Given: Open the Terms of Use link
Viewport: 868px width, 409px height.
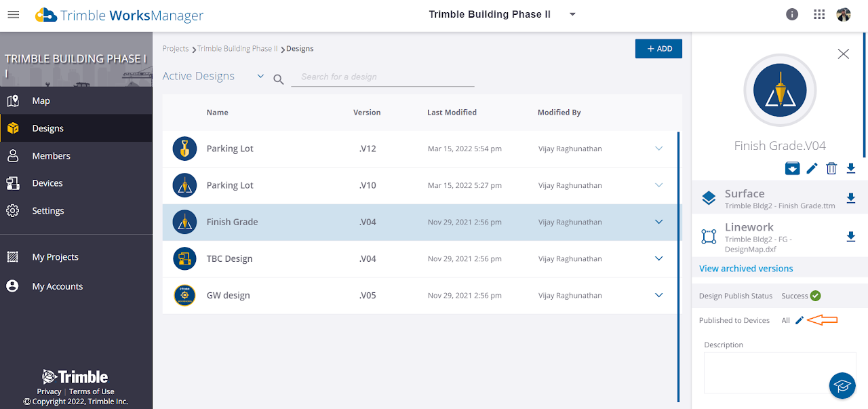Looking at the screenshot, I should 92,391.
